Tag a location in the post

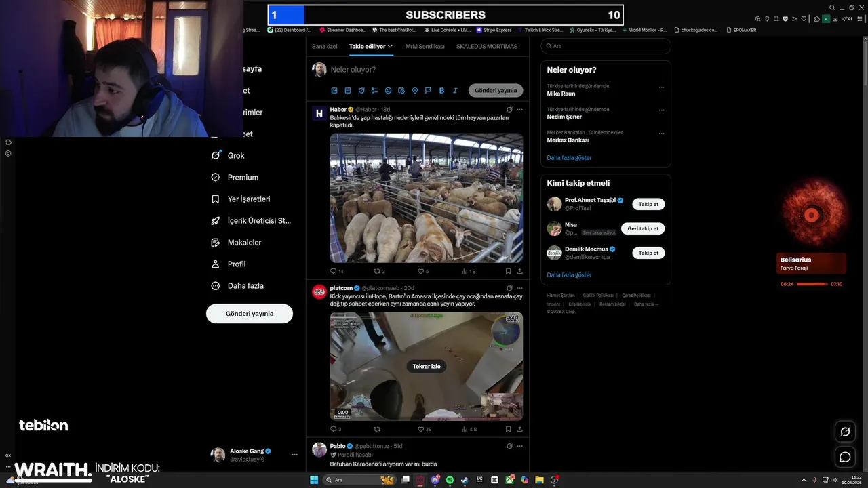click(x=415, y=90)
